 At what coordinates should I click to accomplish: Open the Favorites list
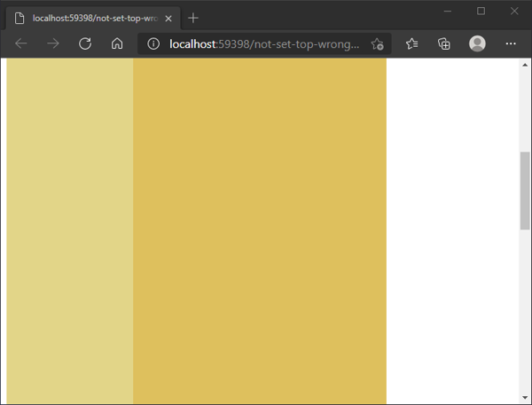[412, 43]
